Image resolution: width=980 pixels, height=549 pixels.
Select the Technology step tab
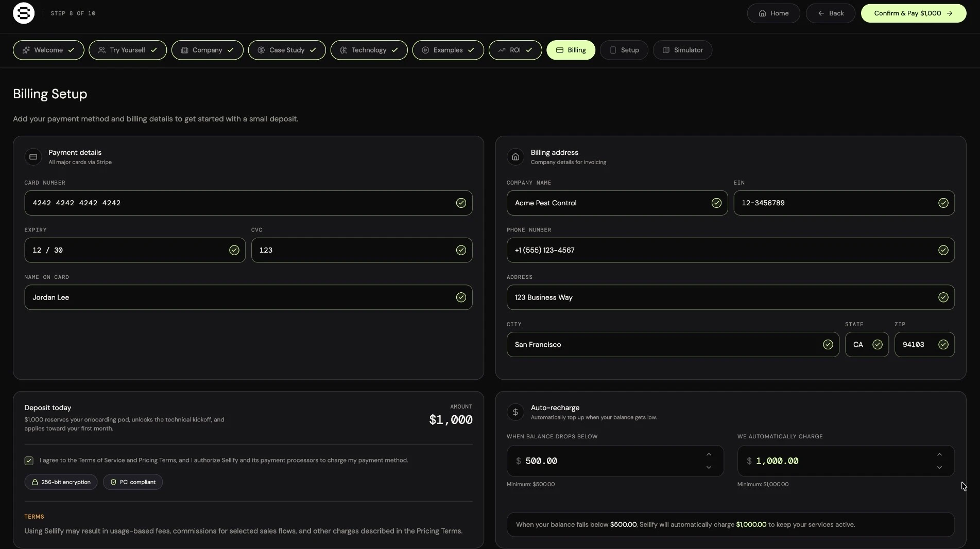coord(369,50)
